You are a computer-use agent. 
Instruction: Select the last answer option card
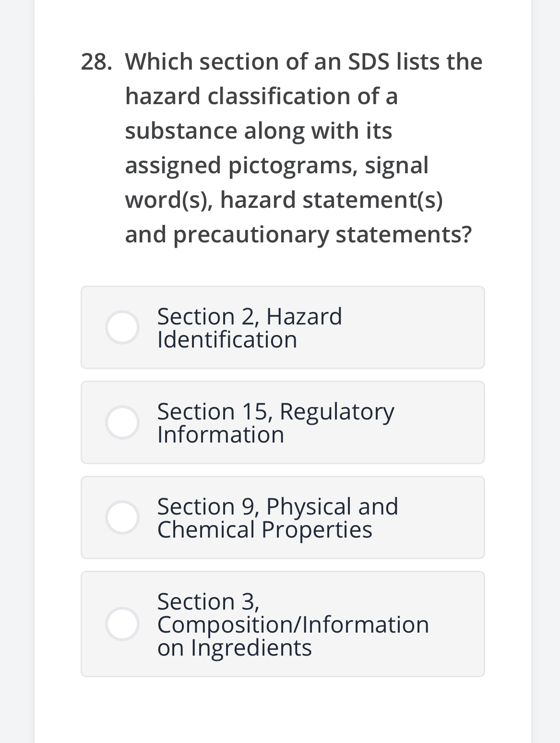pyautogui.click(x=283, y=624)
